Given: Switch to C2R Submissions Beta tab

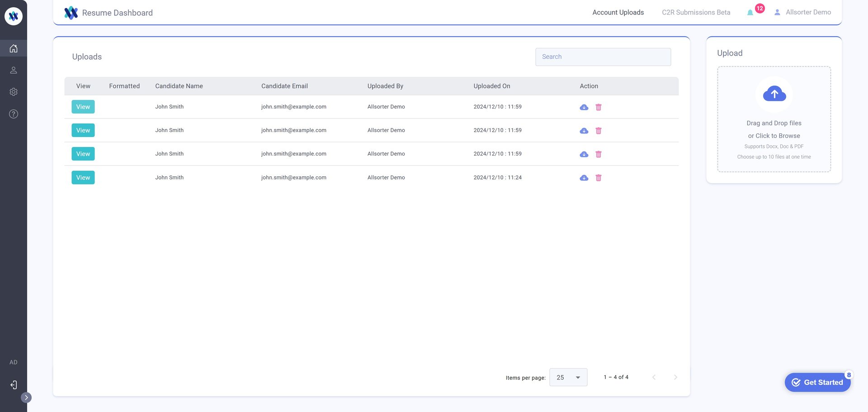Looking at the screenshot, I should tap(696, 12).
